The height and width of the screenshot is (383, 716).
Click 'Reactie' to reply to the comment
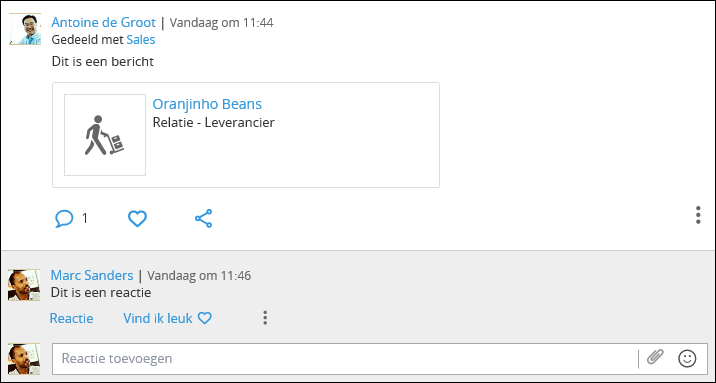(x=71, y=318)
